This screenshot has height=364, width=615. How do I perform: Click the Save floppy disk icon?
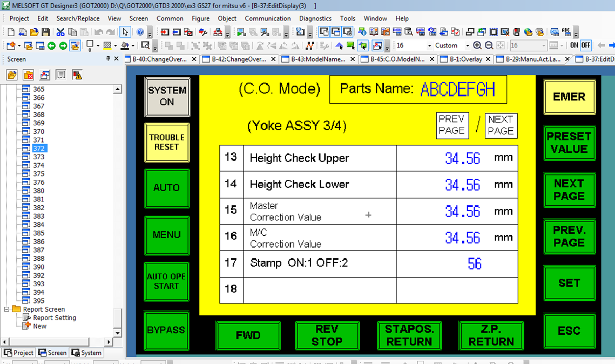click(x=46, y=32)
